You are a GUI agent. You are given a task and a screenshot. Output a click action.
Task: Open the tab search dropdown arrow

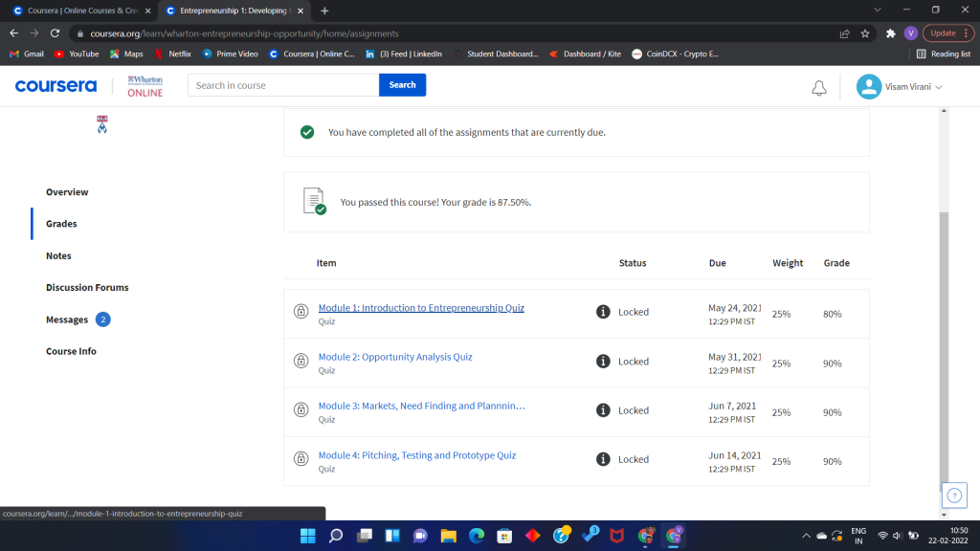[878, 10]
